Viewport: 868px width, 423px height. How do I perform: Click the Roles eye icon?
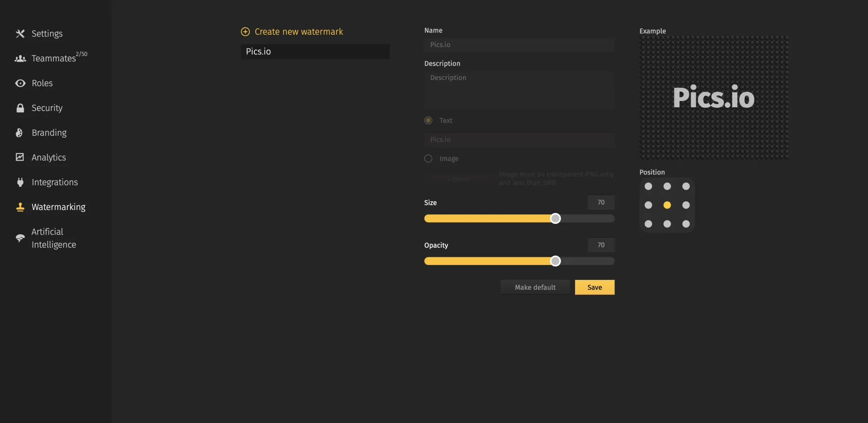(x=20, y=83)
